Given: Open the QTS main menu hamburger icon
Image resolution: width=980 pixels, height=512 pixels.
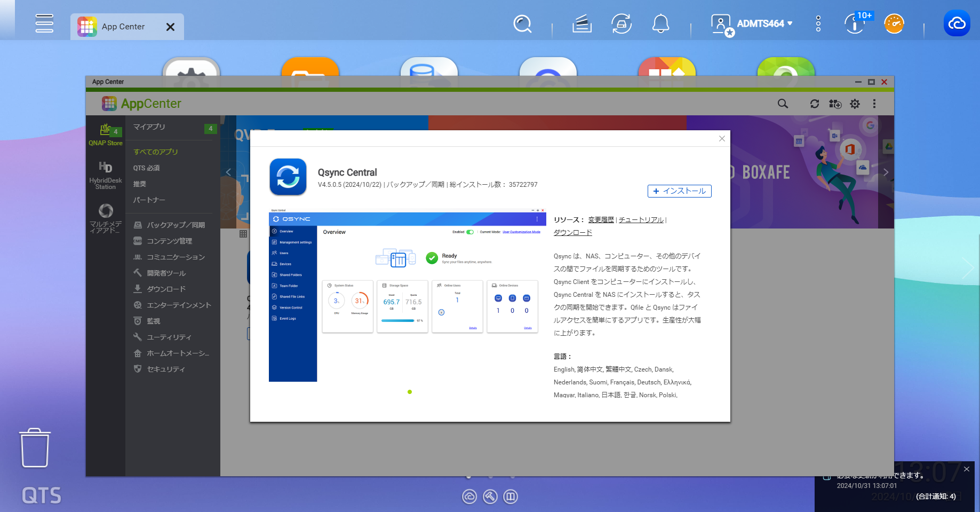Looking at the screenshot, I should pos(44,23).
